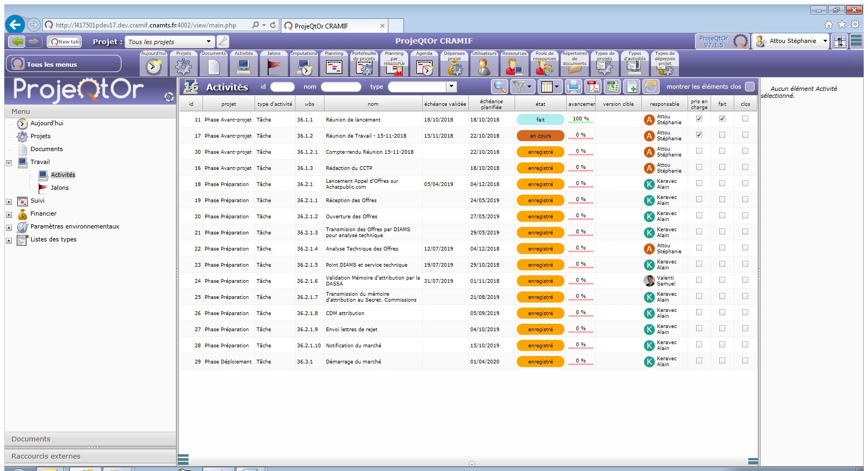The width and height of the screenshot is (868, 471).
Task: Open the Documents accordion section
Action: (31, 439)
